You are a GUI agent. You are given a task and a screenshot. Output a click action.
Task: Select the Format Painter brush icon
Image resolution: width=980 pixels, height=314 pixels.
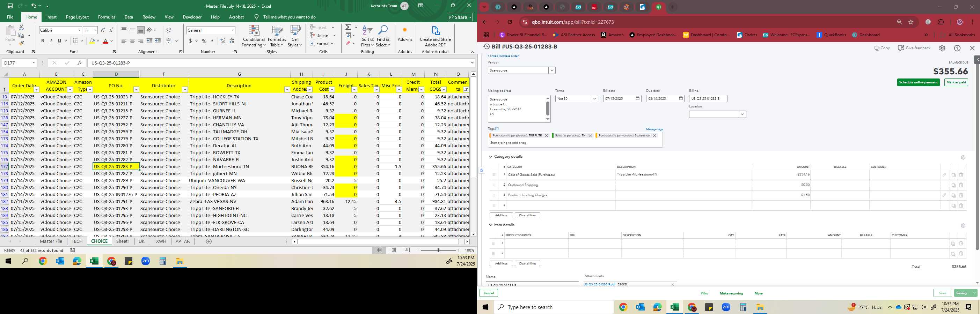click(21, 43)
